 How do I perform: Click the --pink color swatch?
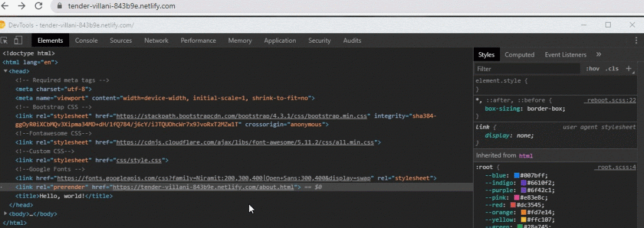pyautogui.click(x=517, y=198)
